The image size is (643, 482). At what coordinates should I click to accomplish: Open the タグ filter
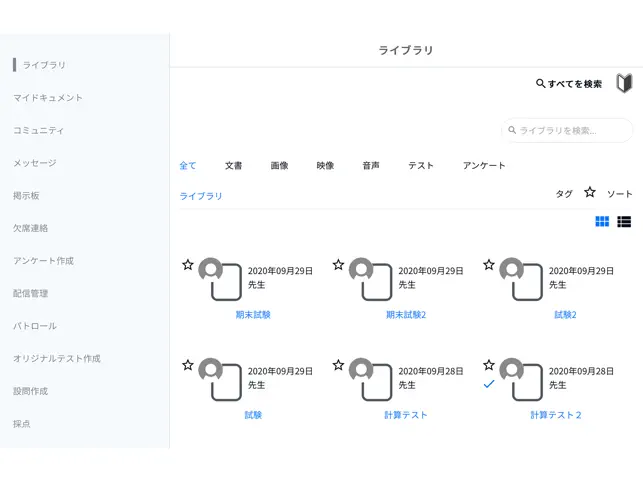click(x=564, y=194)
